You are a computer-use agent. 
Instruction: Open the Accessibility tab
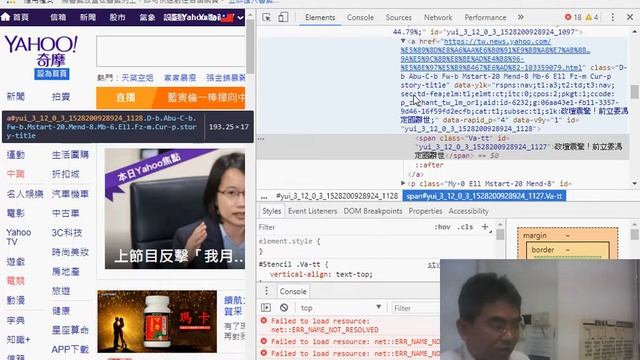pyautogui.click(x=468, y=211)
